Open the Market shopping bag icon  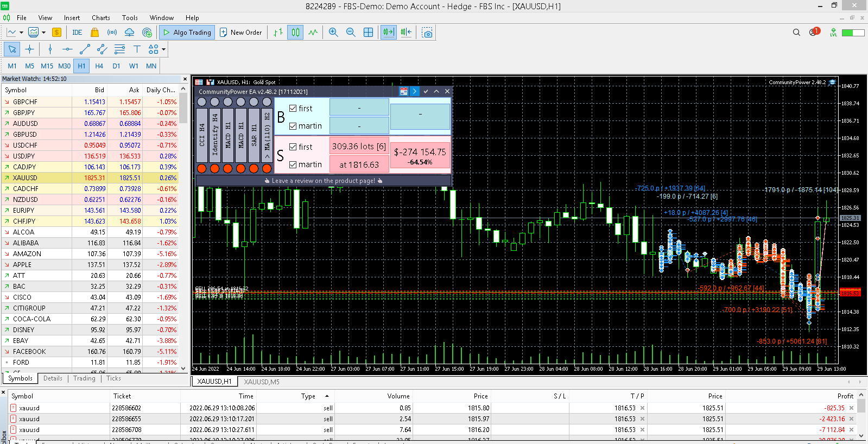click(94, 33)
